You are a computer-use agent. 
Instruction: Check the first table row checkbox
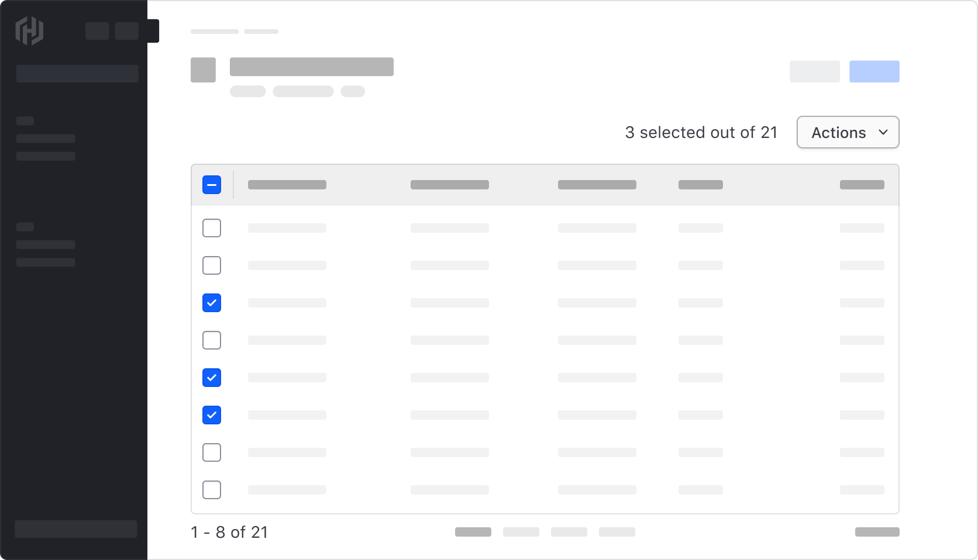point(212,228)
